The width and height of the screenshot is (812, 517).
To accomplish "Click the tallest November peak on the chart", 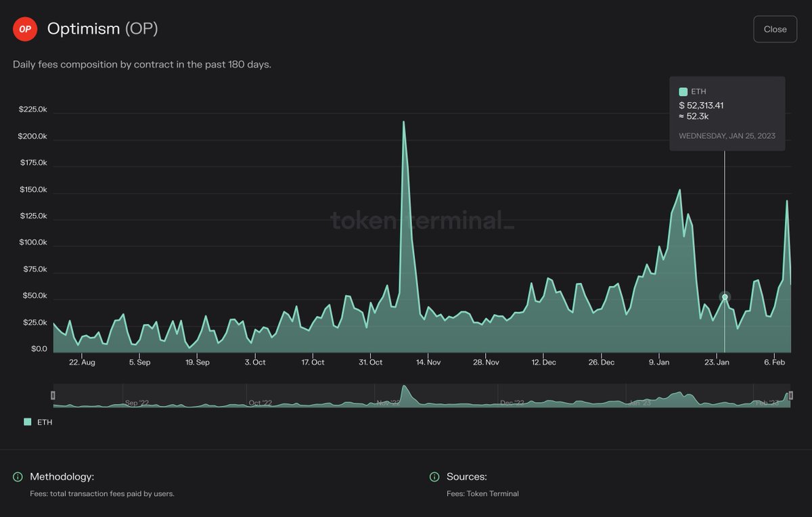I will pos(404,122).
